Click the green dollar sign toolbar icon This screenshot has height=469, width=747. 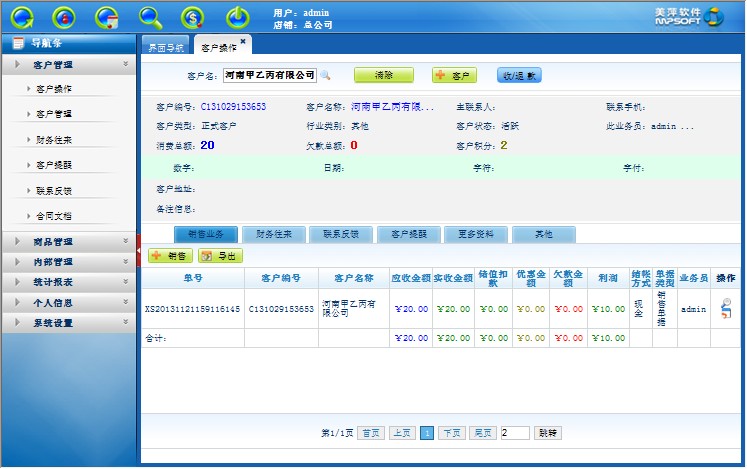click(193, 16)
